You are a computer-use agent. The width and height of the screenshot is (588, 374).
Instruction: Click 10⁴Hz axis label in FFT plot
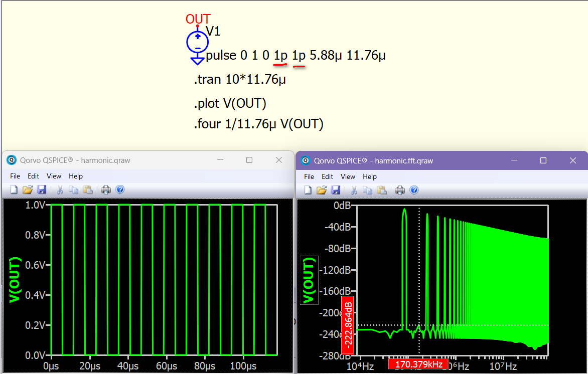coord(360,366)
